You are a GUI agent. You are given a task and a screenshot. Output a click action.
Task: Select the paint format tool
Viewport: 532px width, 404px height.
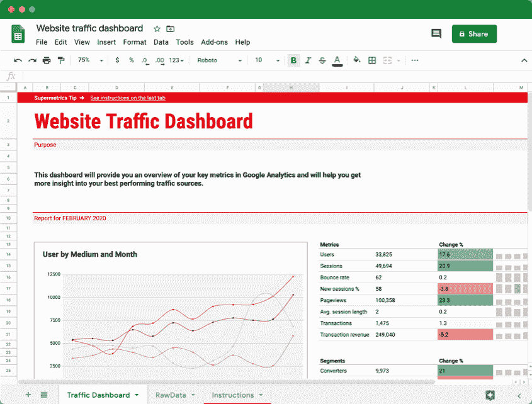pyautogui.click(x=61, y=60)
